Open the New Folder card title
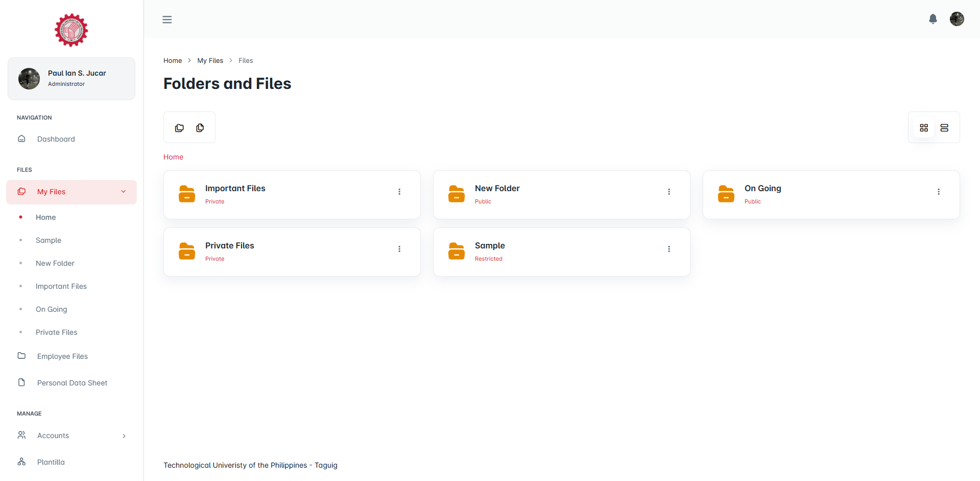Viewport: 980px width, 481px height. point(497,188)
